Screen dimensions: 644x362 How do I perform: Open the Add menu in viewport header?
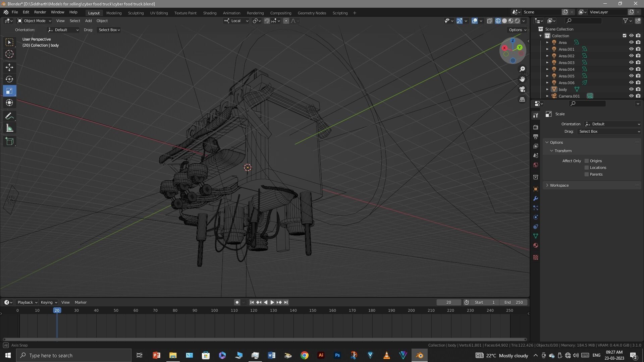pos(88,21)
